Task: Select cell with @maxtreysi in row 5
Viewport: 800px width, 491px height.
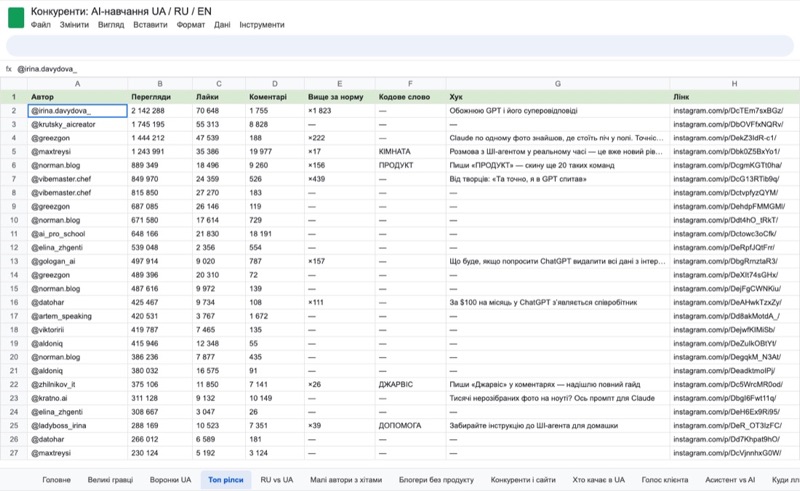Action: click(78, 152)
